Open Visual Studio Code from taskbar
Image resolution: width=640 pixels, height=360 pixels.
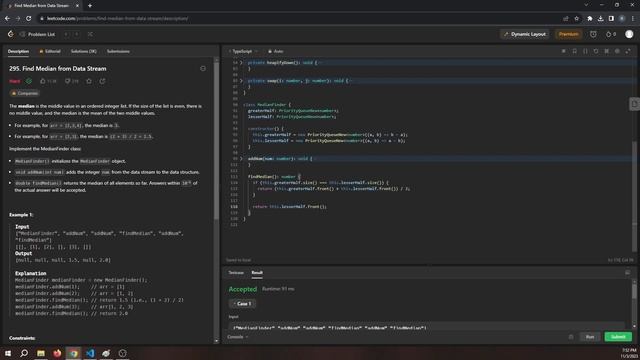90,353
